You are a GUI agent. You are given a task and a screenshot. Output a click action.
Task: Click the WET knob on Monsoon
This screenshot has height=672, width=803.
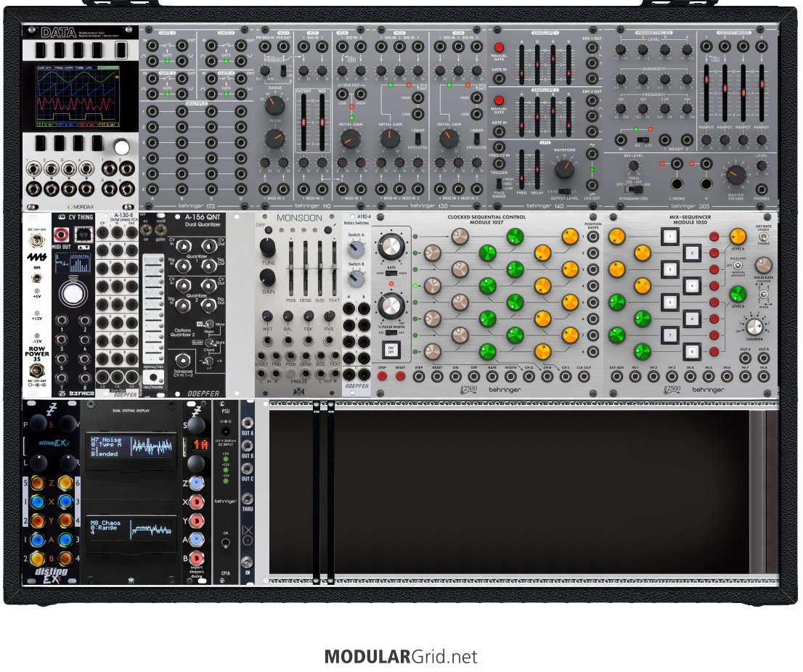click(267, 316)
